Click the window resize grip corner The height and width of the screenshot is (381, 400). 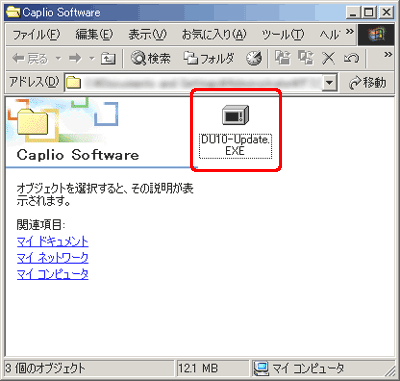[389, 371]
